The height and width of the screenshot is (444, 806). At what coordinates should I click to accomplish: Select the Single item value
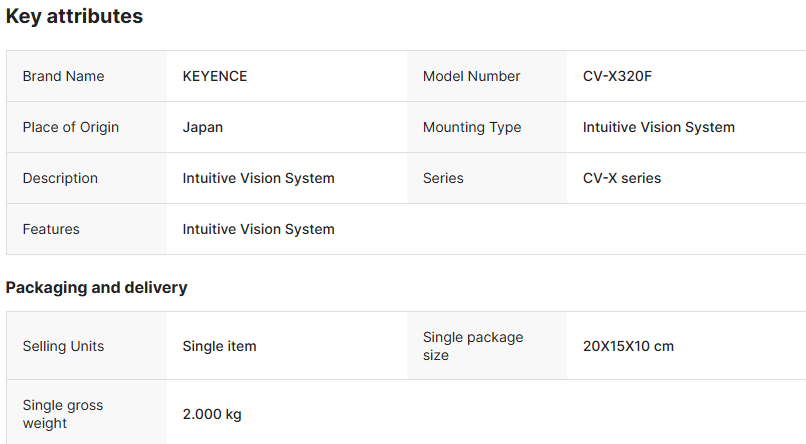[219, 346]
